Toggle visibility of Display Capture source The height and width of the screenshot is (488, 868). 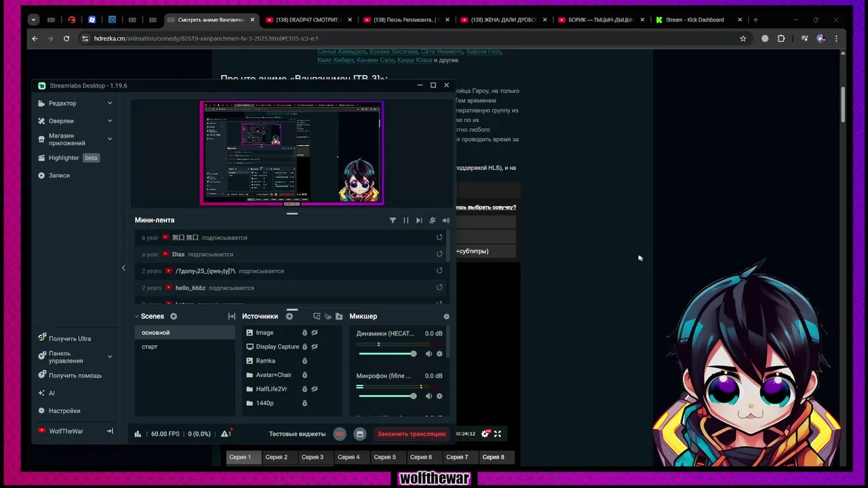pyautogui.click(x=315, y=347)
